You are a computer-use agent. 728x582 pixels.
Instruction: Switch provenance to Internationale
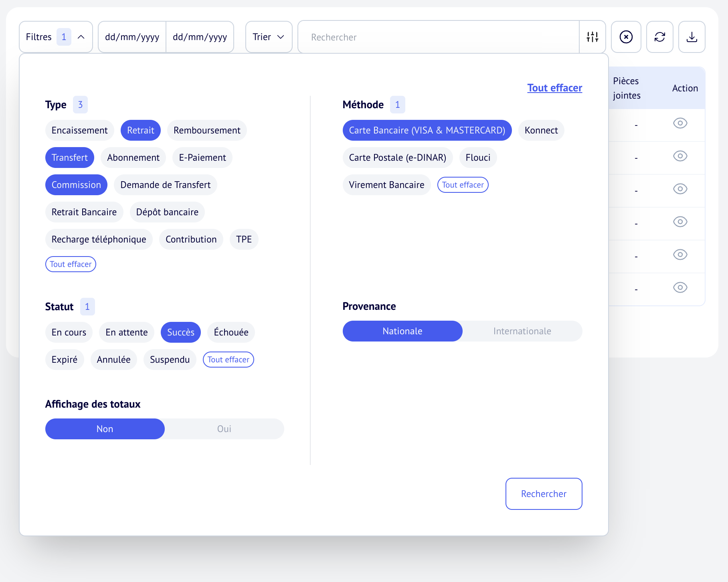click(522, 331)
